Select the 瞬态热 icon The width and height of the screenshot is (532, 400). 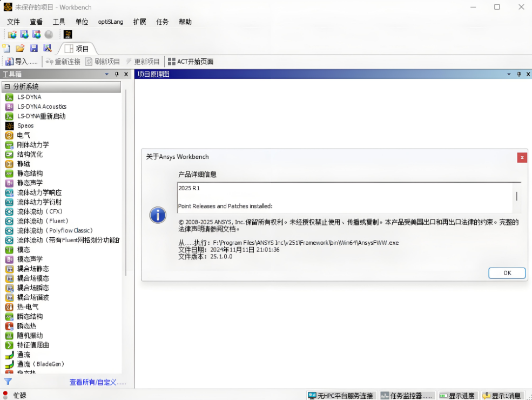tap(9, 326)
